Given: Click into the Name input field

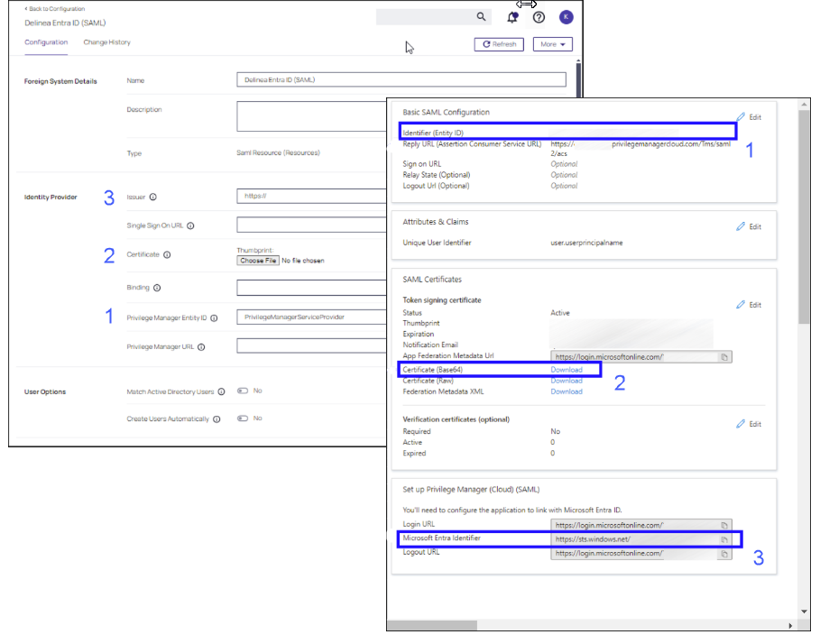Looking at the screenshot, I should click(401, 79).
